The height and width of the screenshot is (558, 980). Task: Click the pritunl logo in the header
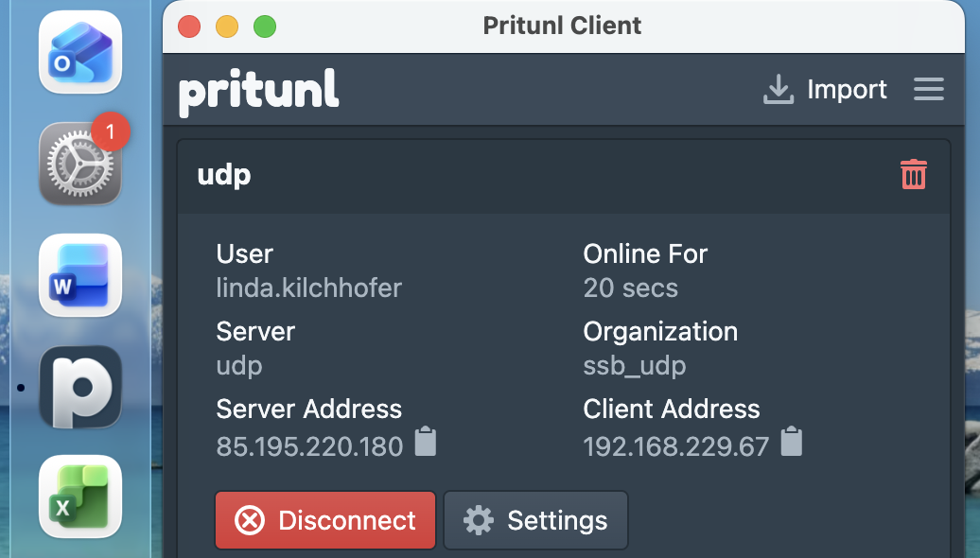258,92
